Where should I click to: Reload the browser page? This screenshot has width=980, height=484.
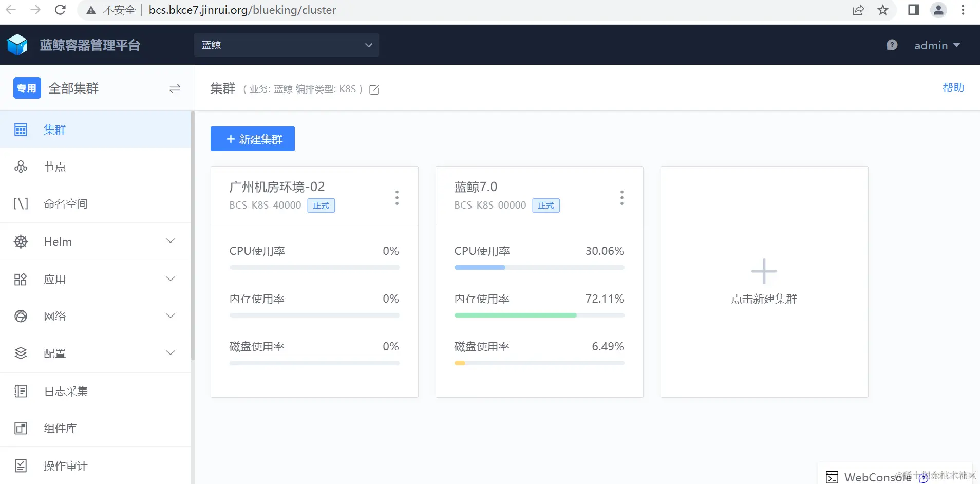click(60, 10)
